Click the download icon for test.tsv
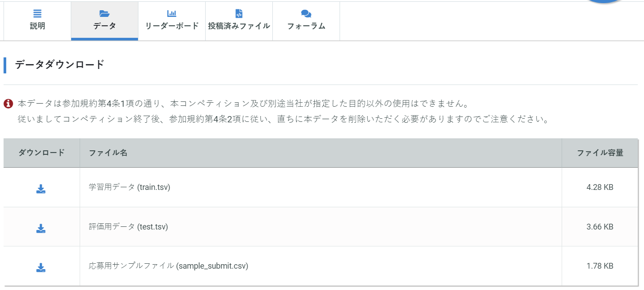Image resolution: width=644 pixels, height=290 pixels. (x=41, y=228)
